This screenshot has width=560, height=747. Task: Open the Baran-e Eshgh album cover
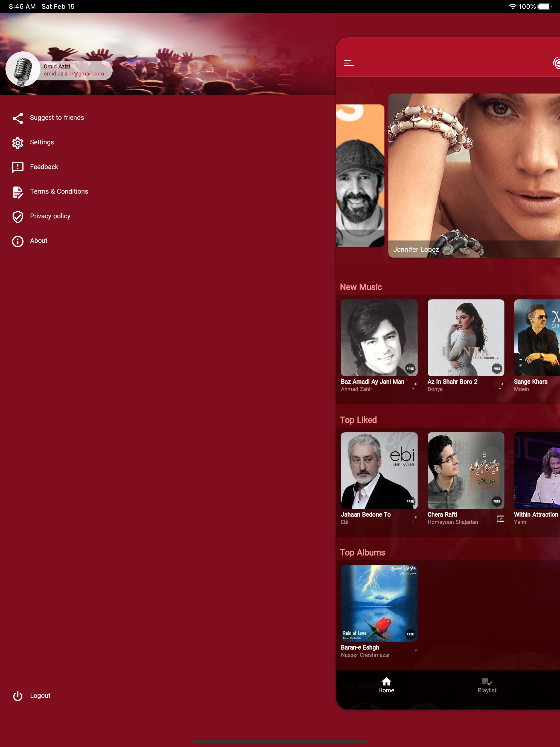(379, 603)
